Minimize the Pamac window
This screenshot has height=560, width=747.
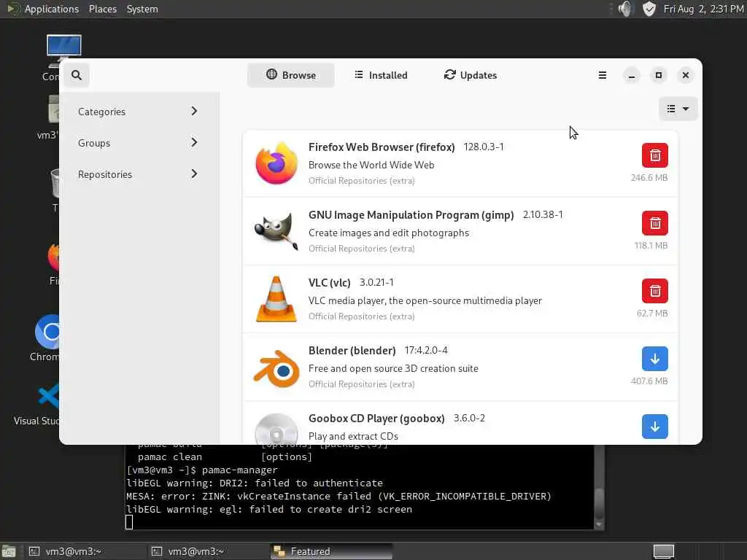[631, 75]
